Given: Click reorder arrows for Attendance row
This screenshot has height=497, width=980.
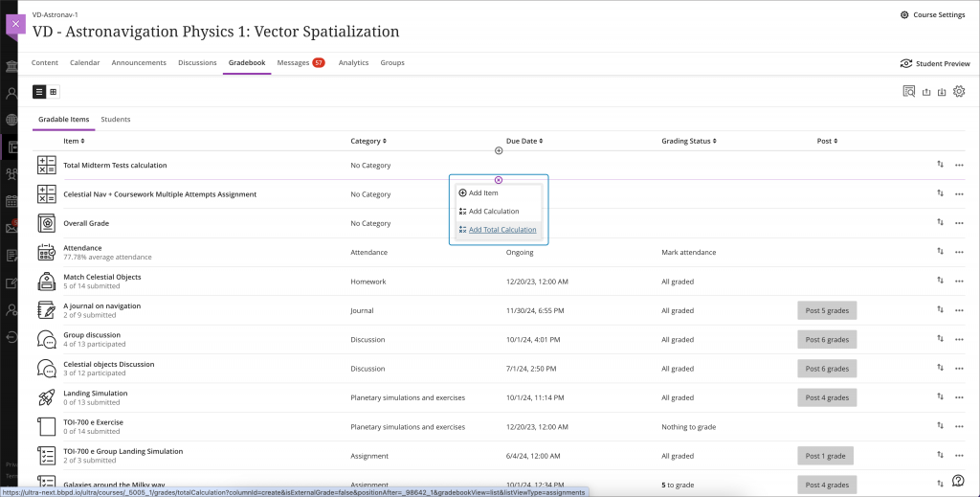Looking at the screenshot, I should [940, 251].
